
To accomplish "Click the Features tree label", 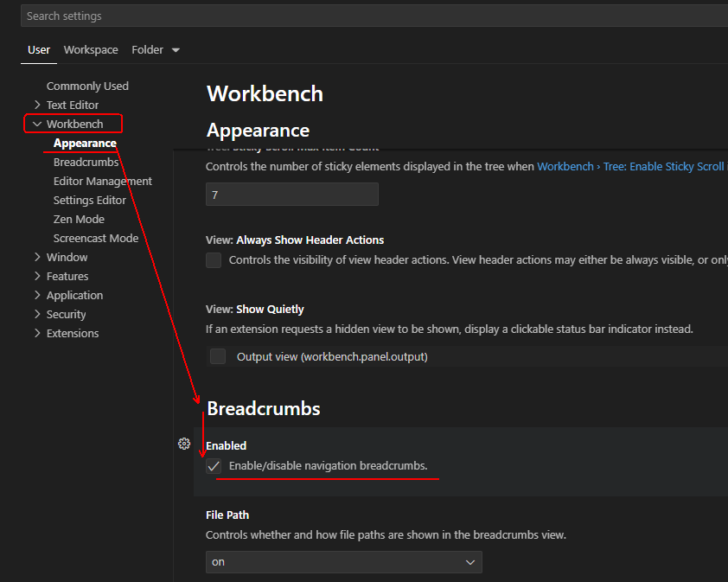I will pos(67,276).
